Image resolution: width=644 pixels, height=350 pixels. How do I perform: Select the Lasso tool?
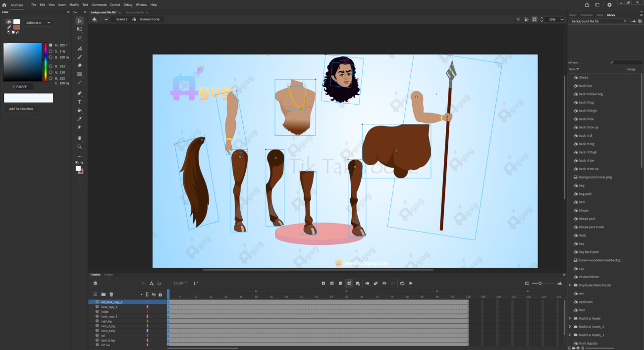click(80, 38)
